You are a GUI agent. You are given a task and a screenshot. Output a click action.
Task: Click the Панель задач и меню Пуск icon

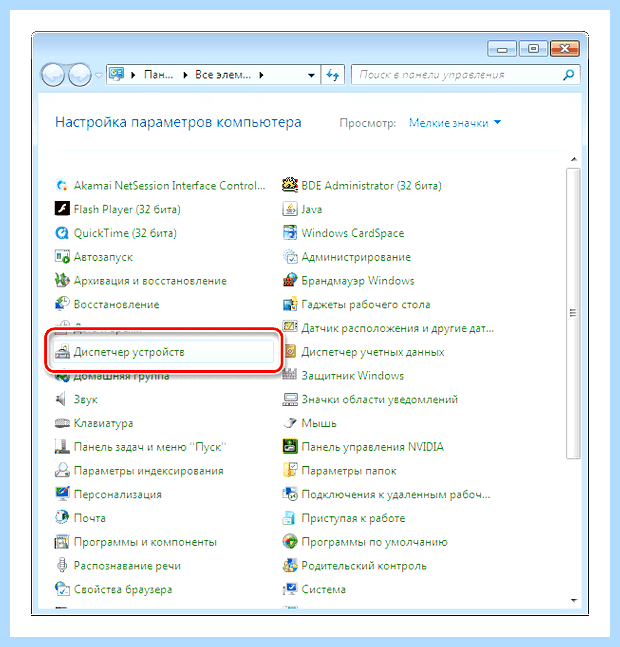62,446
